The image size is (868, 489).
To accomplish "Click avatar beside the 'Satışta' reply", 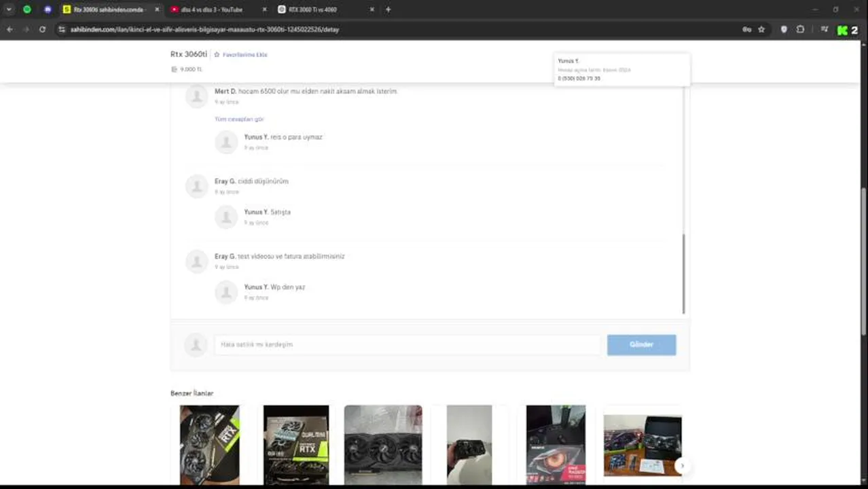I will coord(226,217).
